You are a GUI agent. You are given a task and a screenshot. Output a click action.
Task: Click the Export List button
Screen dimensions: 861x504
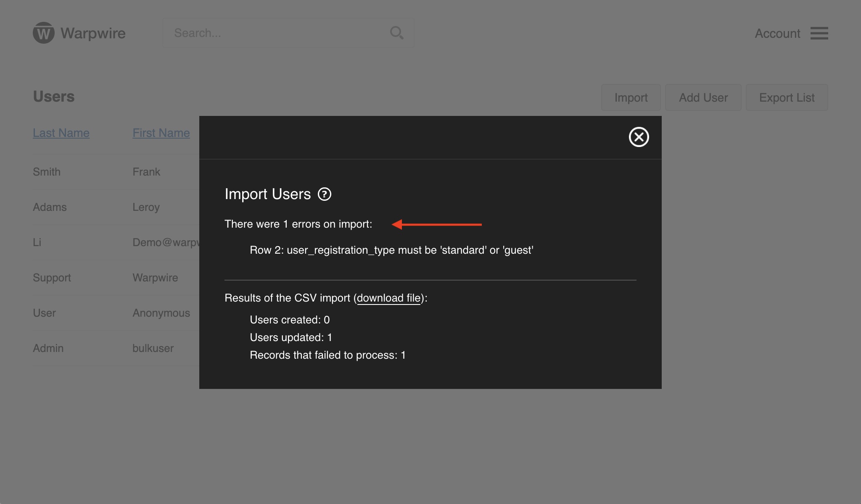click(787, 97)
